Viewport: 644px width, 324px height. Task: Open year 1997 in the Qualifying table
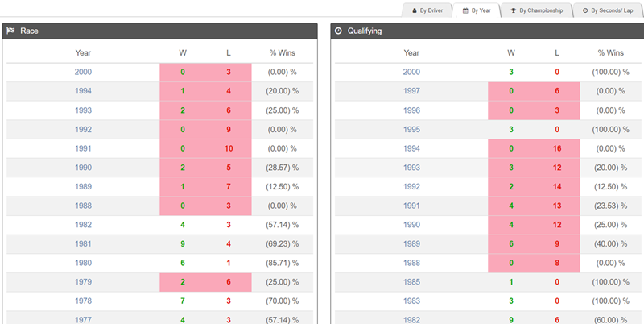pyautogui.click(x=411, y=91)
